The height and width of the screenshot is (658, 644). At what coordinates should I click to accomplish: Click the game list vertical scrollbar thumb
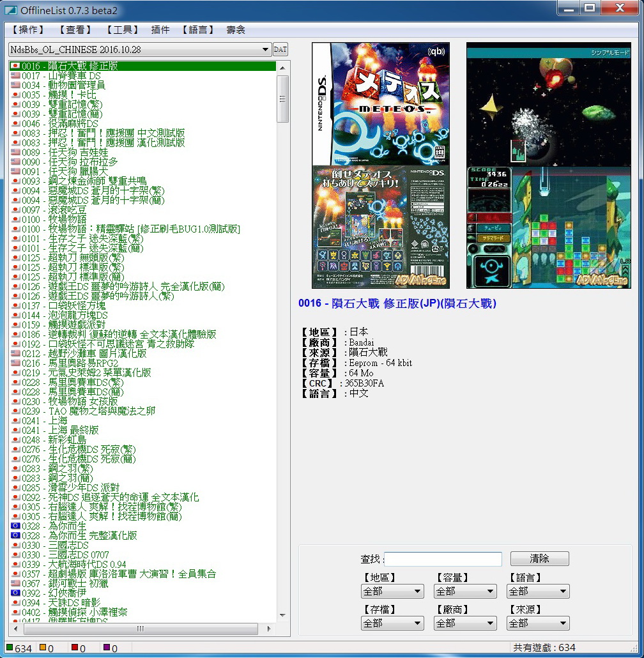click(282, 99)
